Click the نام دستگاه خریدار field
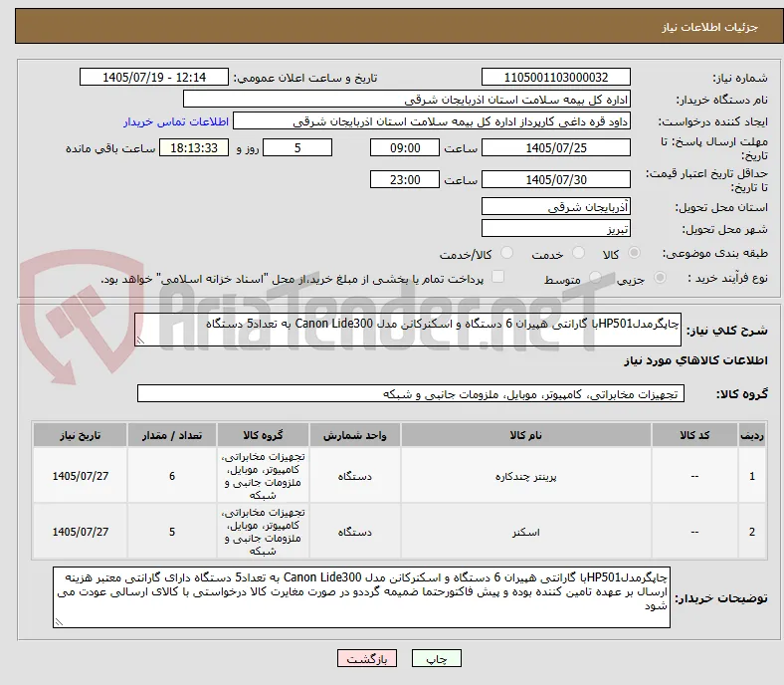 tap(407, 100)
